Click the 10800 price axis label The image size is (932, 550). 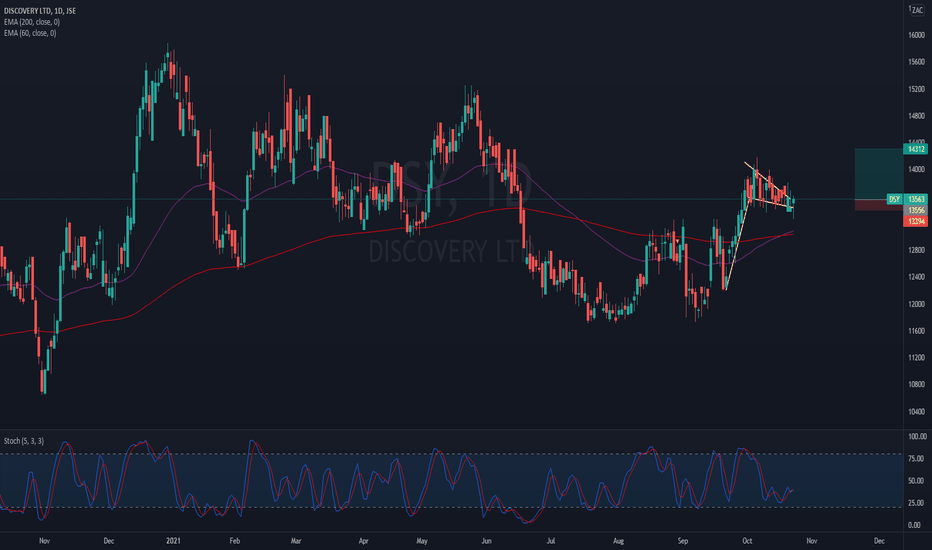(x=917, y=384)
